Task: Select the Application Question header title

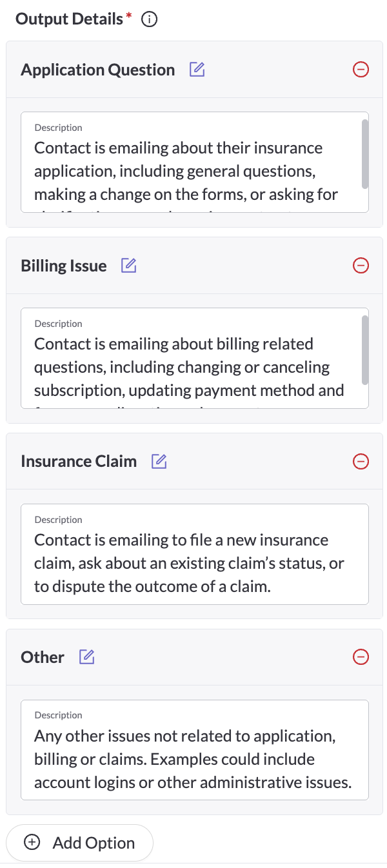Action: click(98, 70)
